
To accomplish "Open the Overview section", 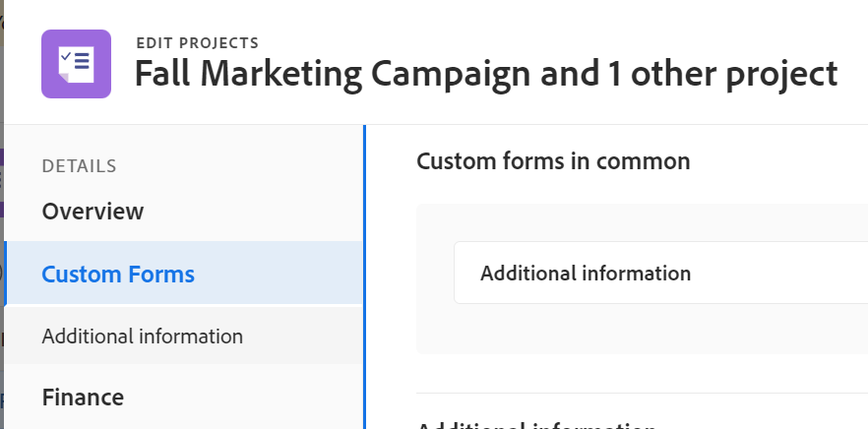I will 93,212.
